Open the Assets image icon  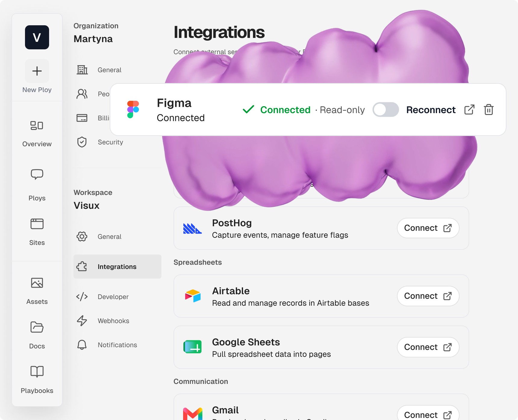(x=37, y=283)
